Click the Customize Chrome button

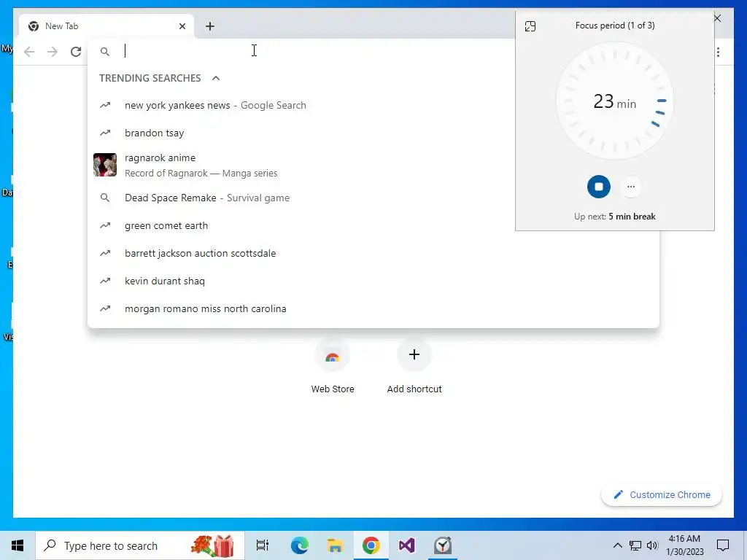661,495
